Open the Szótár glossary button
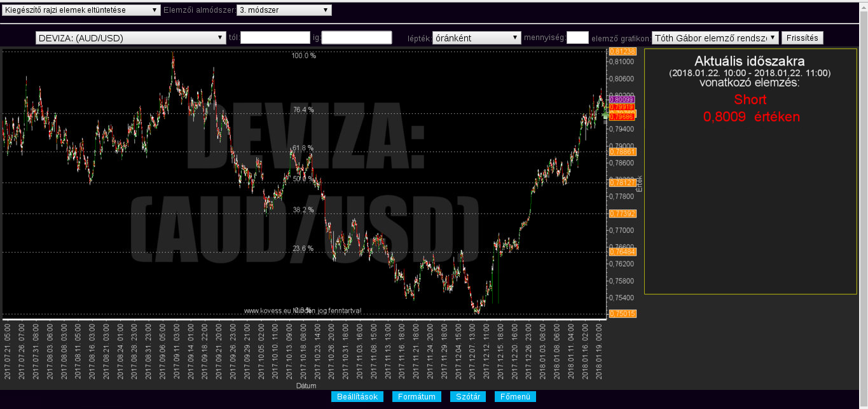 (x=467, y=397)
